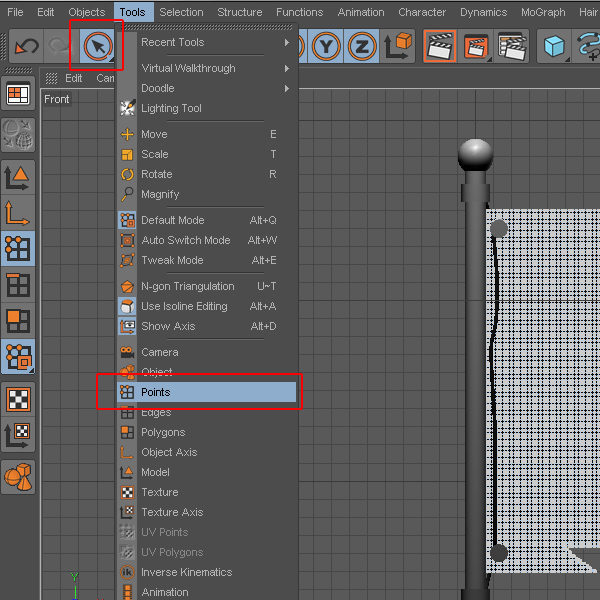This screenshot has width=600, height=600.
Task: Click the viewport panel grip icon
Action: [51, 78]
